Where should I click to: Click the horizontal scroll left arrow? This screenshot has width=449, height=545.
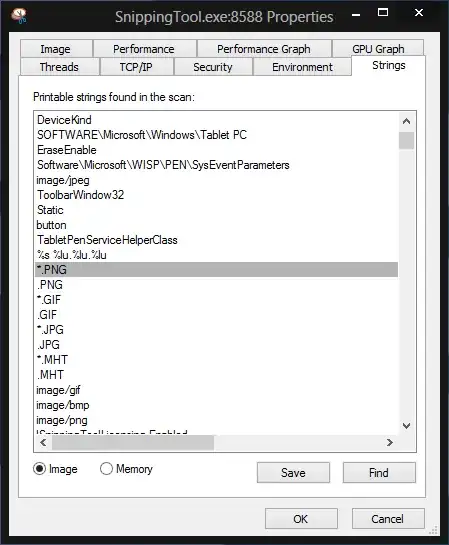coord(43,442)
